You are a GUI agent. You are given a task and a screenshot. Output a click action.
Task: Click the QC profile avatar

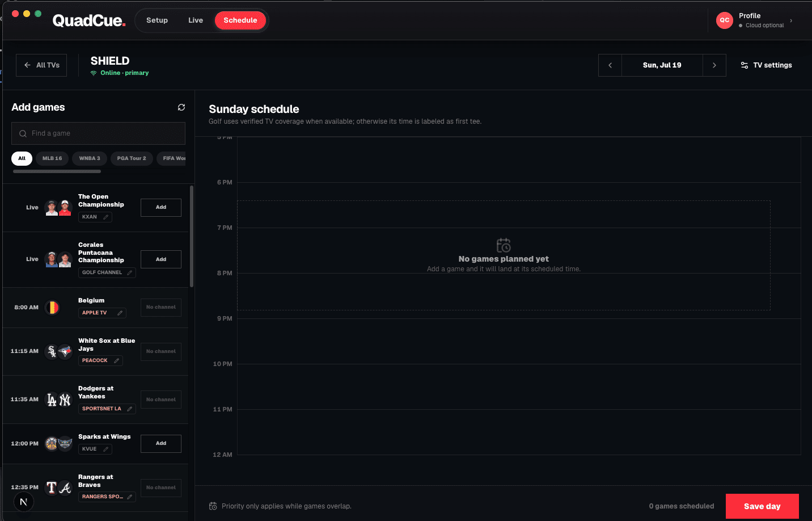725,20
